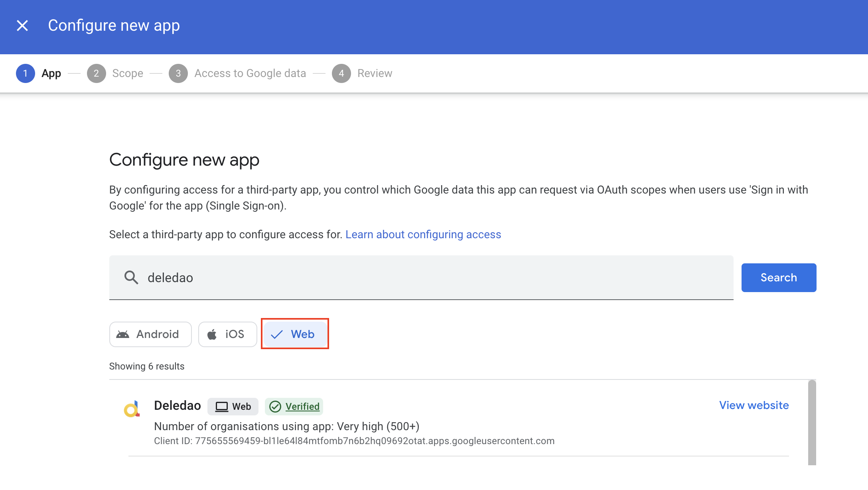
Task: Open the View website link for Deledao
Action: (x=754, y=405)
